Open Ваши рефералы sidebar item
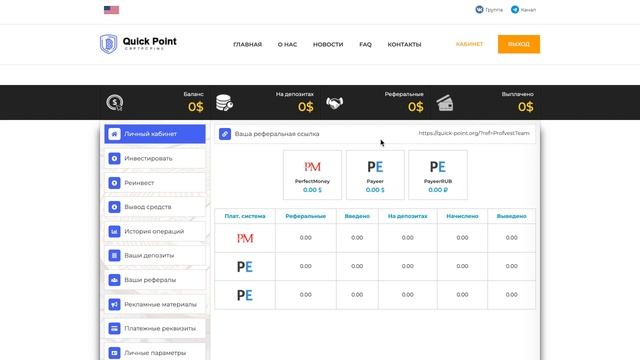 (155, 280)
